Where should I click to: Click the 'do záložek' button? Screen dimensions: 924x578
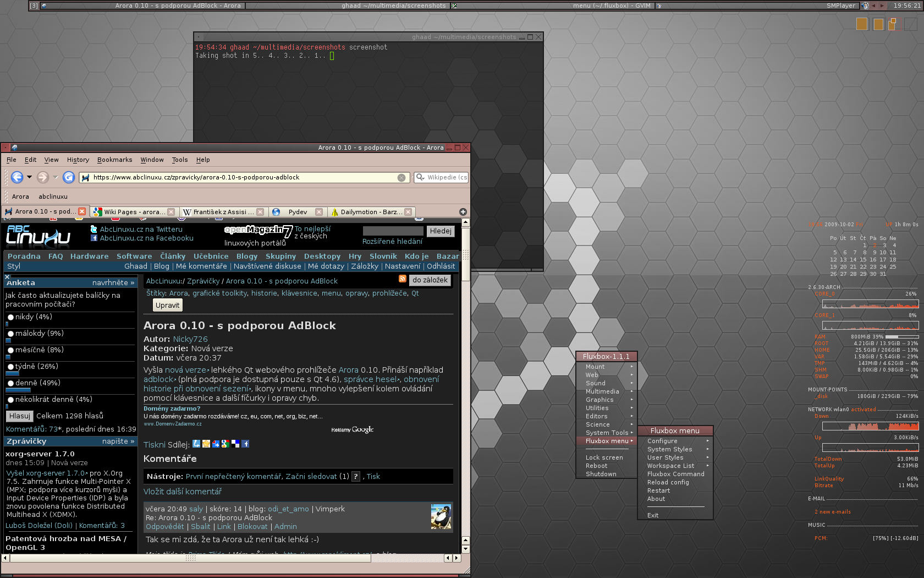(430, 280)
